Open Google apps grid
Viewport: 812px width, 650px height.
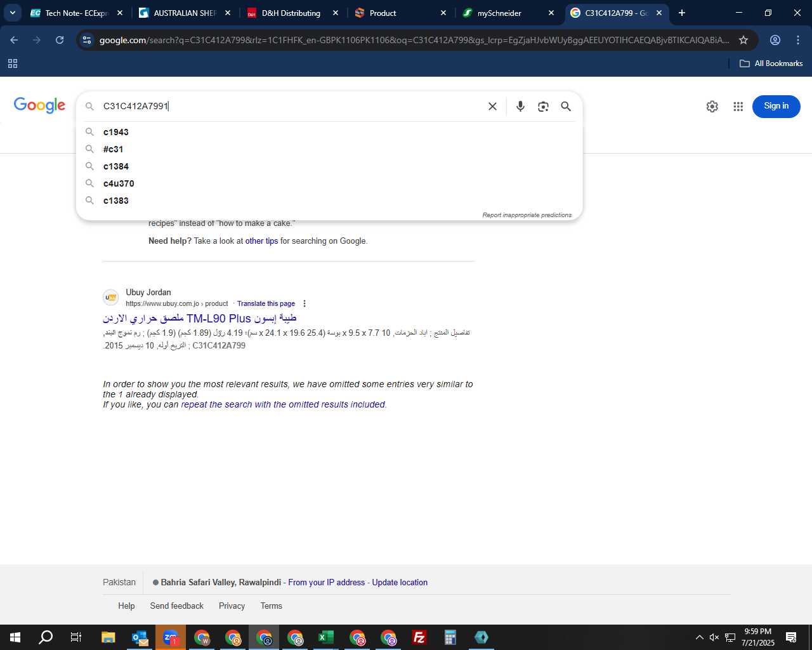(738, 107)
